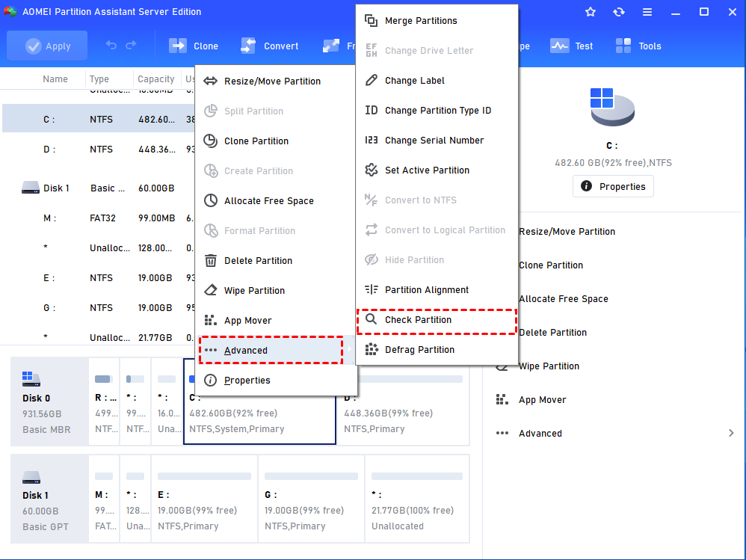746x560 pixels.
Task: Click the Partition Alignment icon
Action: coord(371,289)
